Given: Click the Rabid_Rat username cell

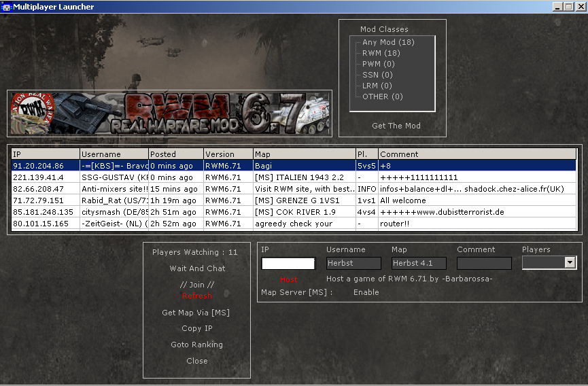Looking at the screenshot, I should pos(114,200).
